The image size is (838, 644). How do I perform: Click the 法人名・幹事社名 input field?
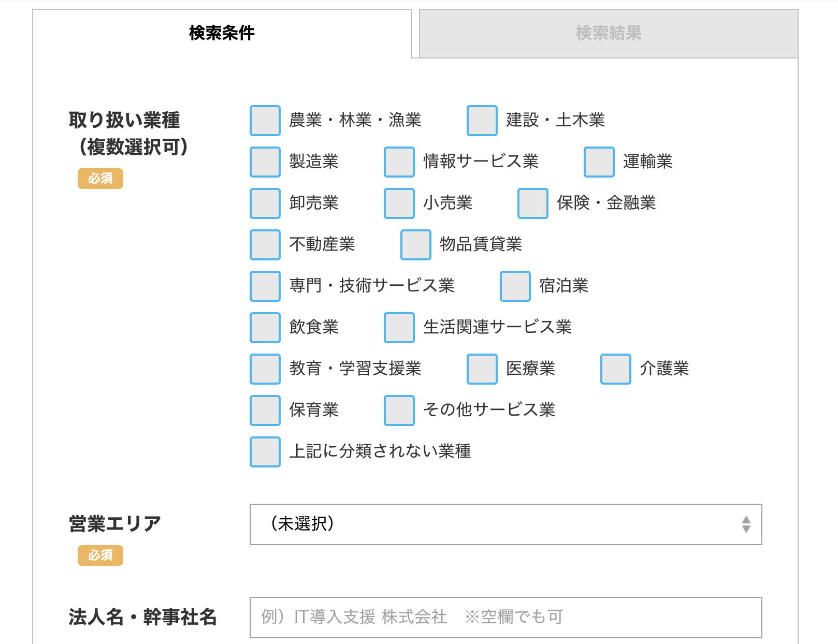[506, 618]
